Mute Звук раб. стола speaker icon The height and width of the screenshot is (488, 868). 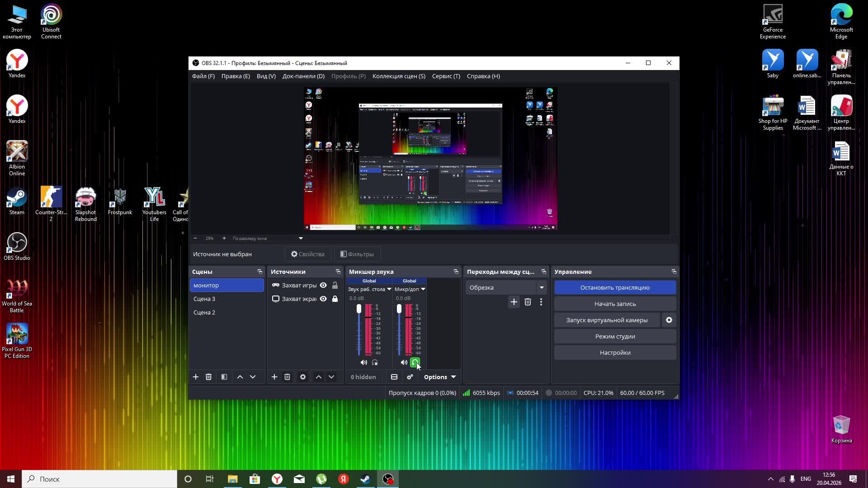pyautogui.click(x=364, y=362)
